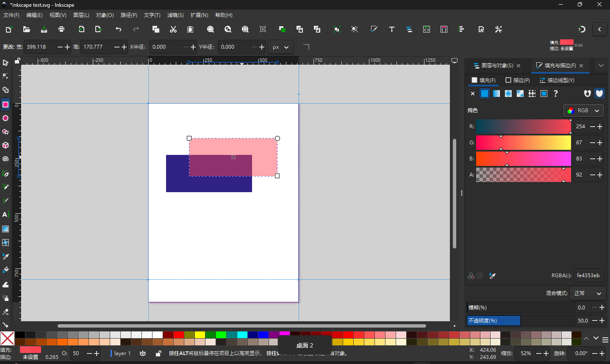Increase the R channel value with plus

pyautogui.click(x=600, y=127)
